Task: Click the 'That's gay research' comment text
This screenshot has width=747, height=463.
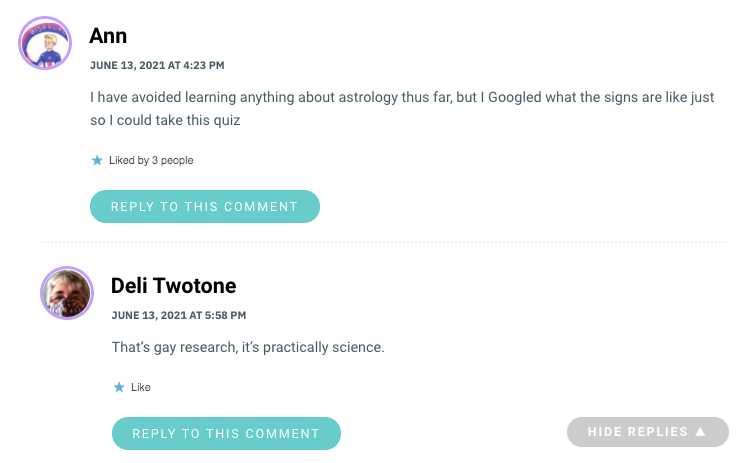Action: [248, 347]
